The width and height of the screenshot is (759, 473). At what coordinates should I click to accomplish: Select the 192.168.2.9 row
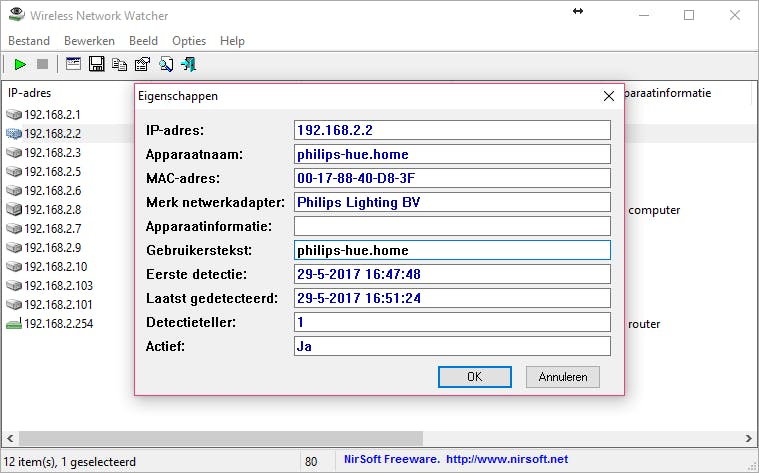point(52,247)
